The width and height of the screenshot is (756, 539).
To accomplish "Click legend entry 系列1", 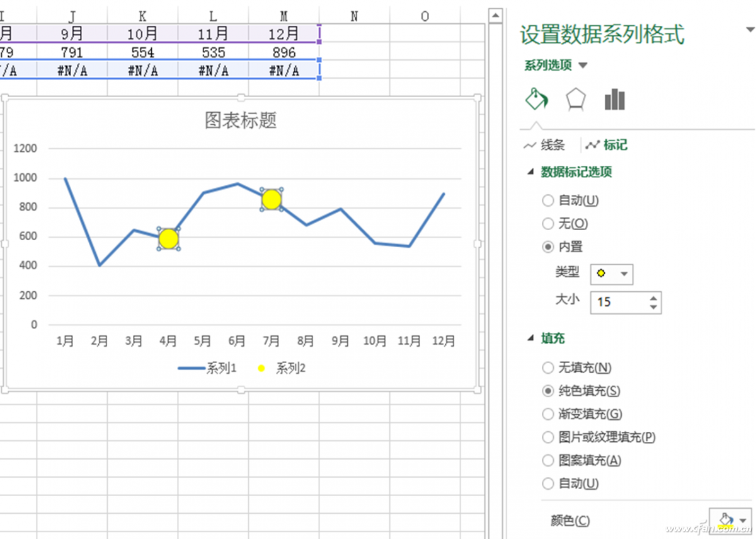I will coord(207,369).
